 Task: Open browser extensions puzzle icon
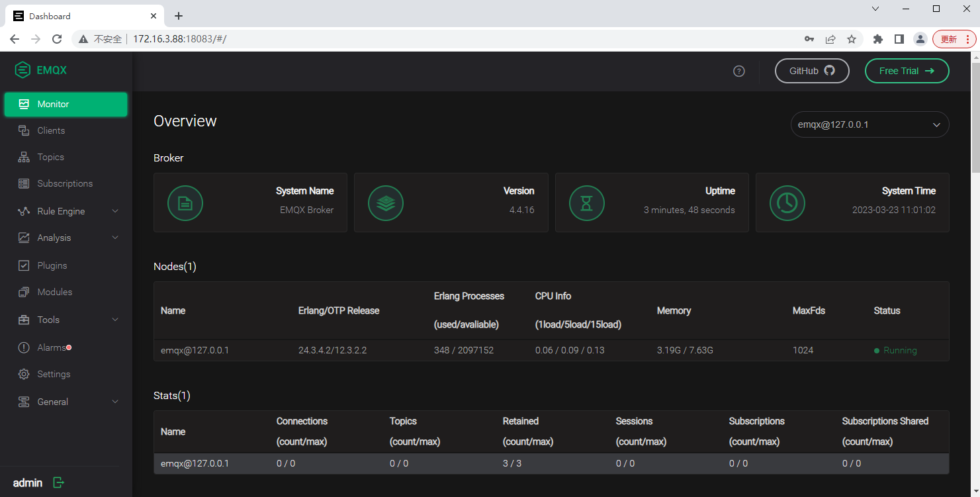[x=878, y=39]
